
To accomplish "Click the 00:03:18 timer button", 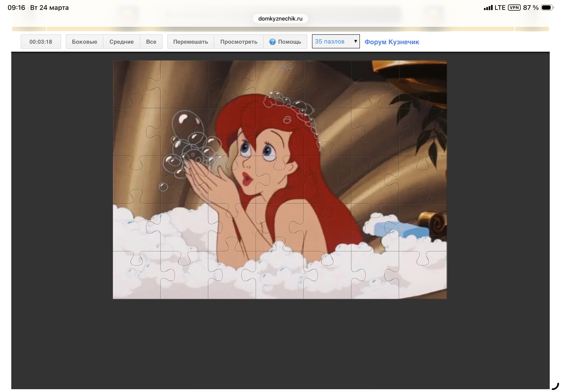I will click(x=41, y=42).
